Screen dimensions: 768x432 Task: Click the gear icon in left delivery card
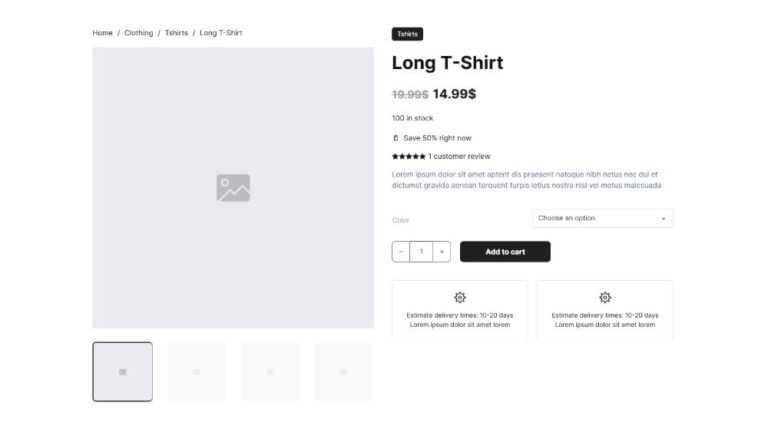click(x=460, y=297)
